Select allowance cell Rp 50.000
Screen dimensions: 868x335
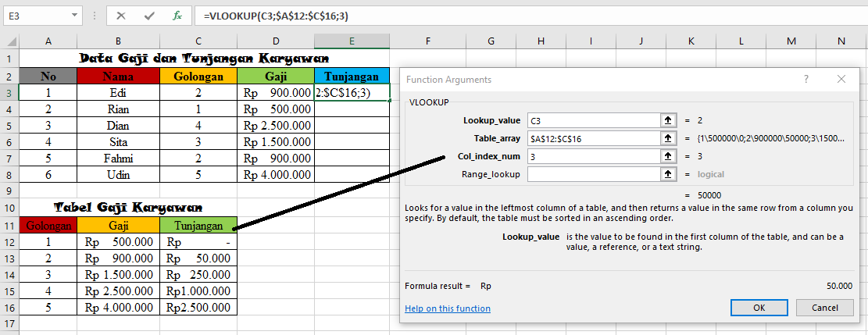[x=198, y=258]
